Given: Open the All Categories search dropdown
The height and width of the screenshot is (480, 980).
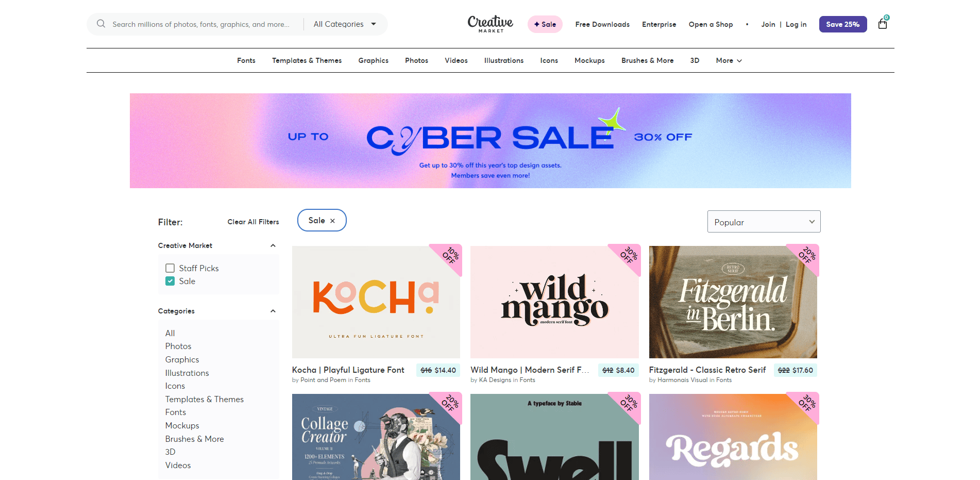Looking at the screenshot, I should click(345, 24).
